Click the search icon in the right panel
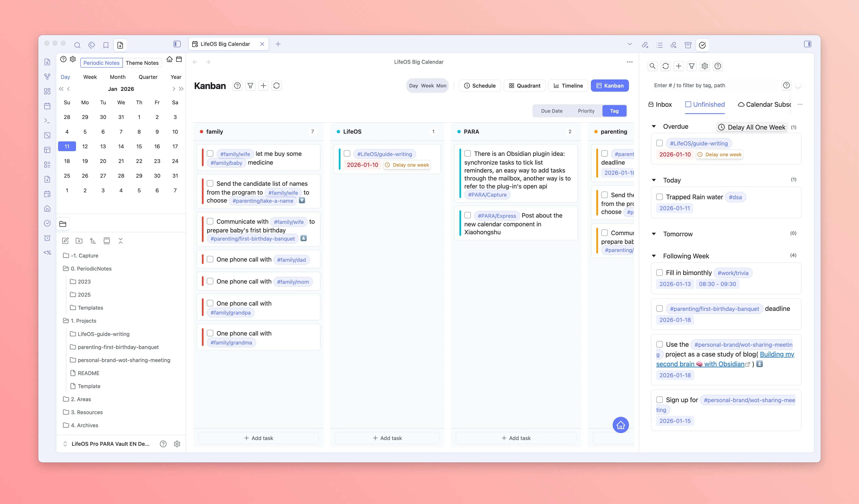 tap(652, 66)
